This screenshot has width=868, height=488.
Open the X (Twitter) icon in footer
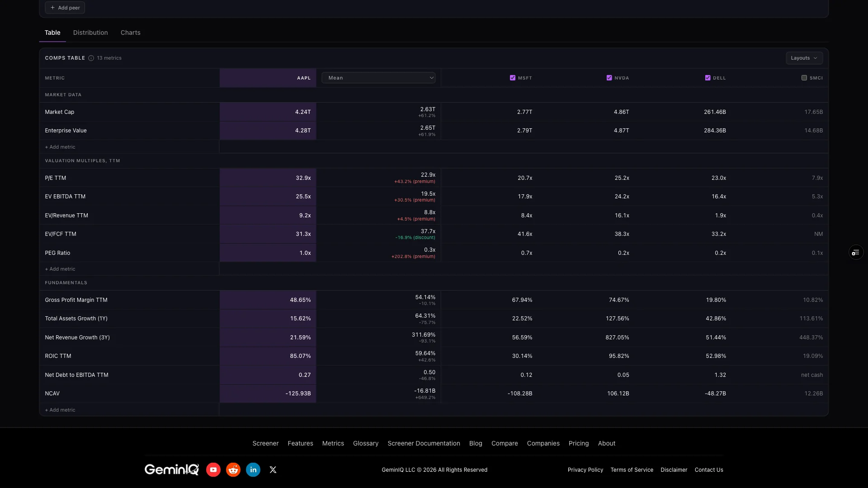pos(273,470)
